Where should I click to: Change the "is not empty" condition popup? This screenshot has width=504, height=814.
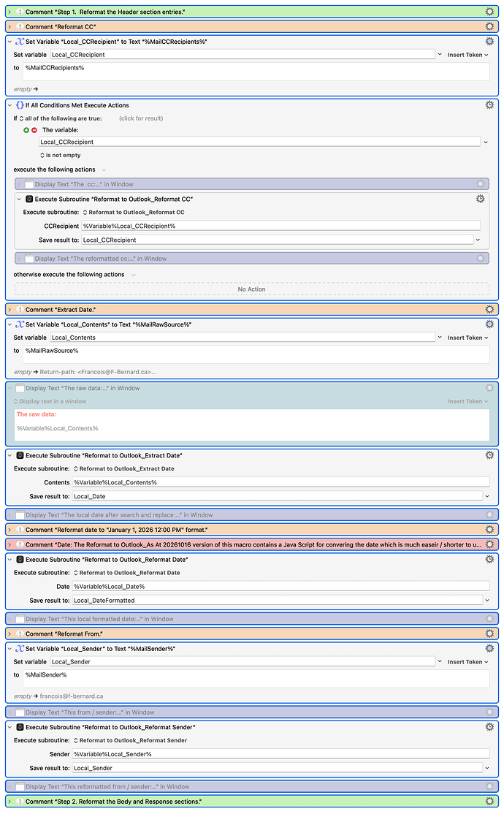pos(62,155)
